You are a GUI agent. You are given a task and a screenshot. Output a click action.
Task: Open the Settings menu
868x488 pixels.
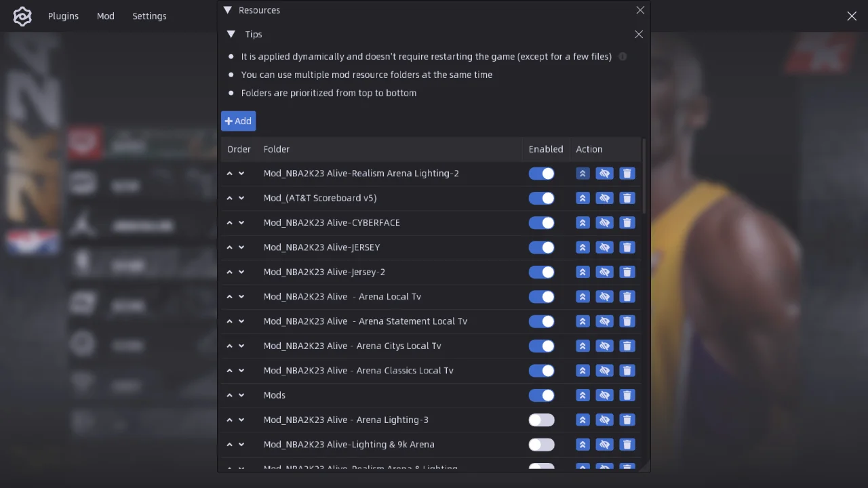tap(149, 16)
